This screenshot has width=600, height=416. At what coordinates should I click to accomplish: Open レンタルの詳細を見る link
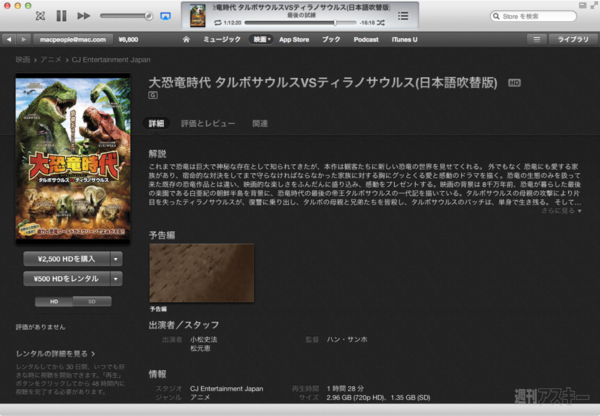point(55,354)
